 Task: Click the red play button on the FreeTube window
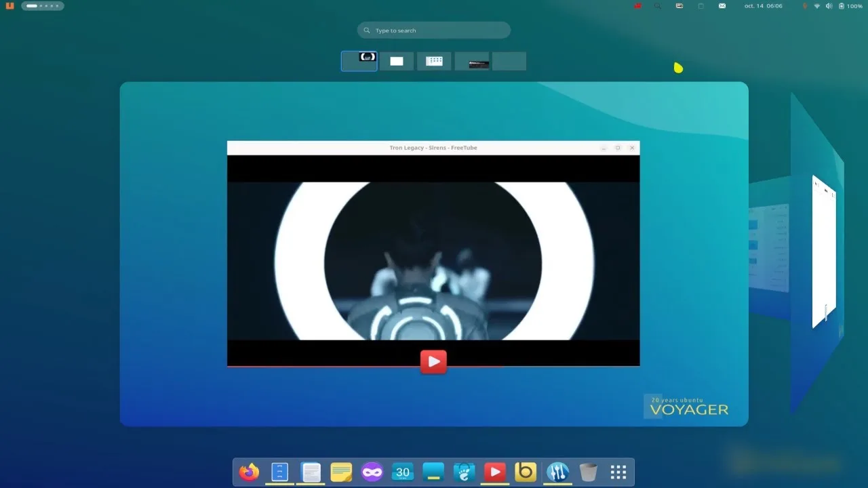point(433,361)
